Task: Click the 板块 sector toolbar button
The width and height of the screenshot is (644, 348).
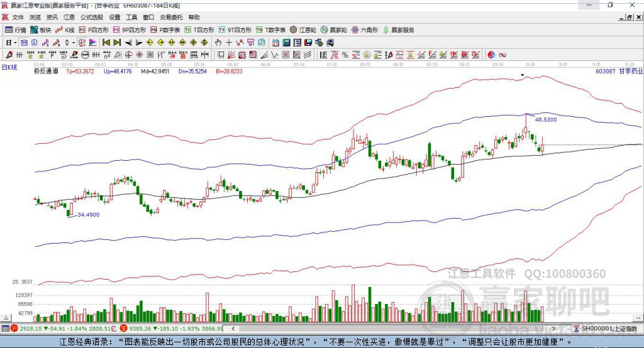Action: coord(40,30)
